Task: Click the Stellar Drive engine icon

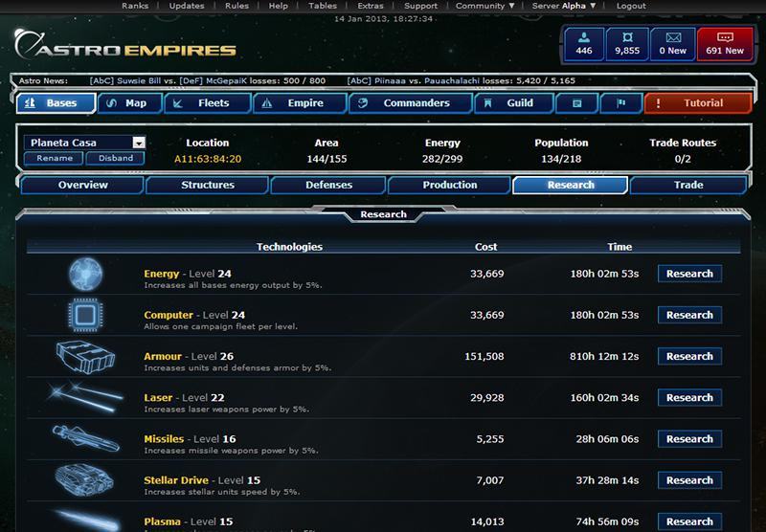Action: (84, 479)
